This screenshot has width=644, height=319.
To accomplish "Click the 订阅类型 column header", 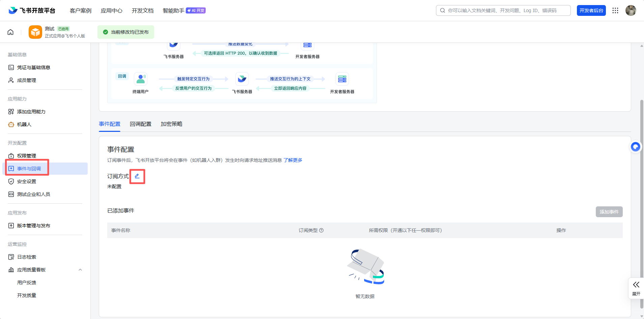I will 308,230.
